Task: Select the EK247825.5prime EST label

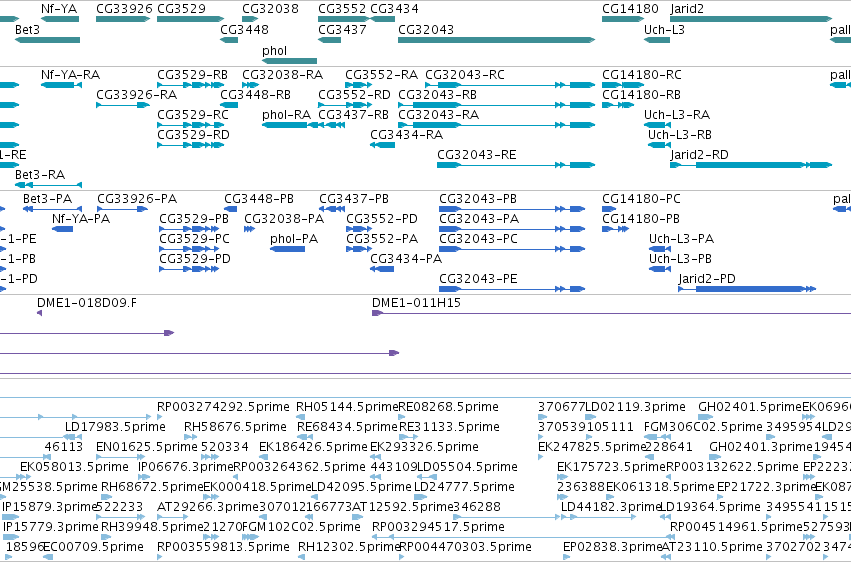Action: click(x=592, y=447)
